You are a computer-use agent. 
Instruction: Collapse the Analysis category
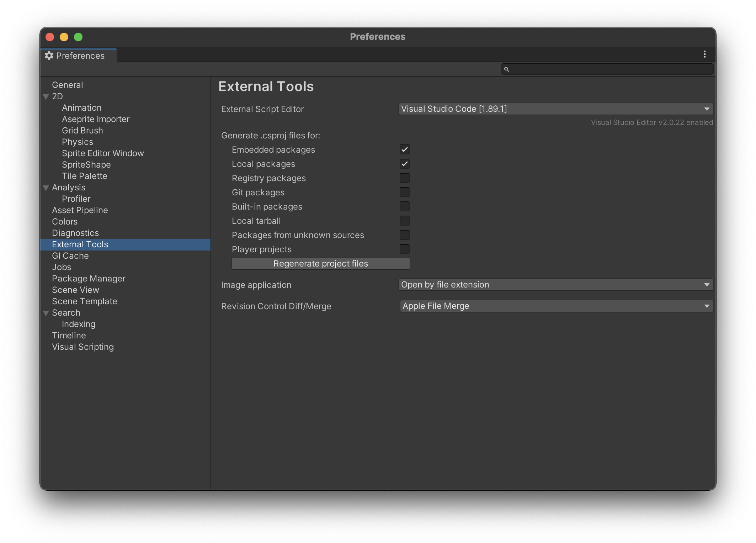[x=46, y=188]
